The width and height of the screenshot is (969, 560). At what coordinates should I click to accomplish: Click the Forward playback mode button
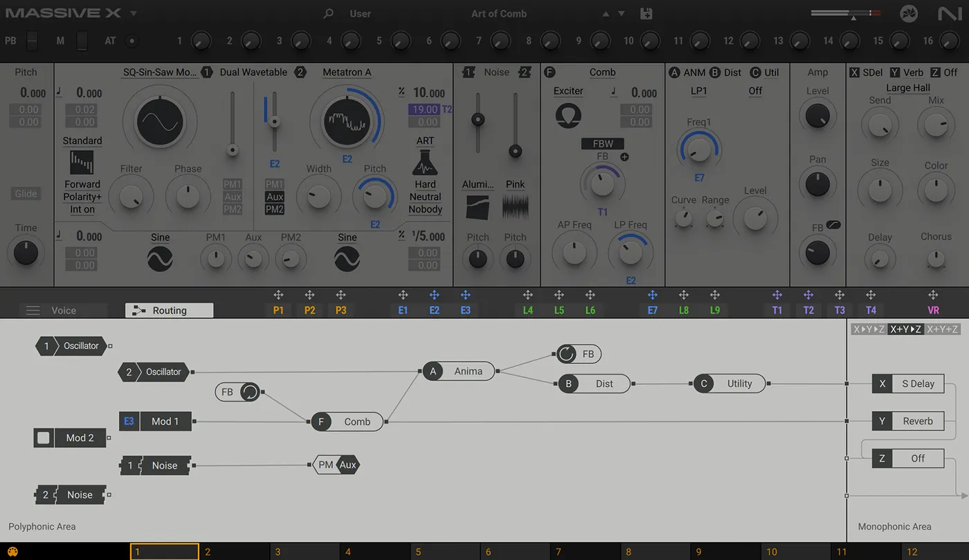pyautogui.click(x=82, y=184)
